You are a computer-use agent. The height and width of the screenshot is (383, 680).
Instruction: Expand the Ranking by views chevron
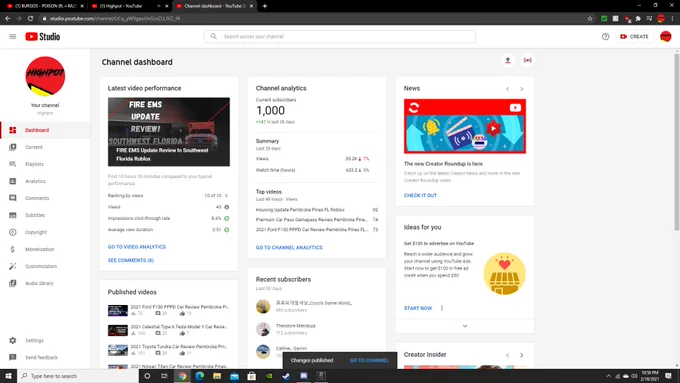pos(226,196)
